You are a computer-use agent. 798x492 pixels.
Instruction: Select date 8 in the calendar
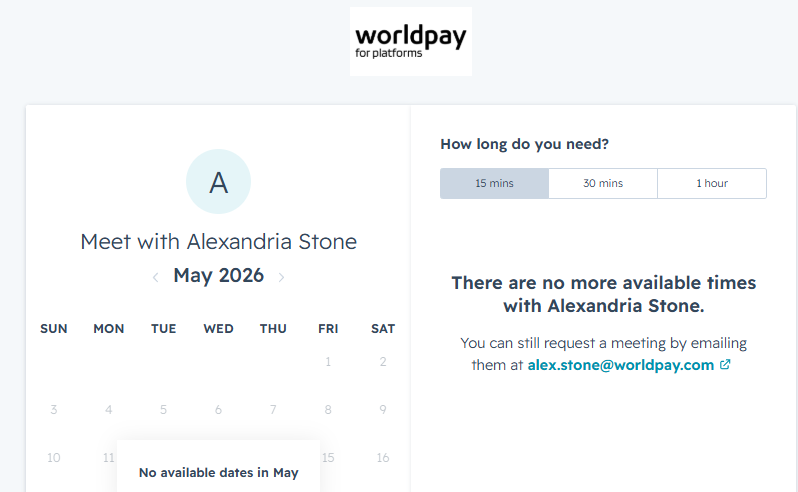coord(328,410)
